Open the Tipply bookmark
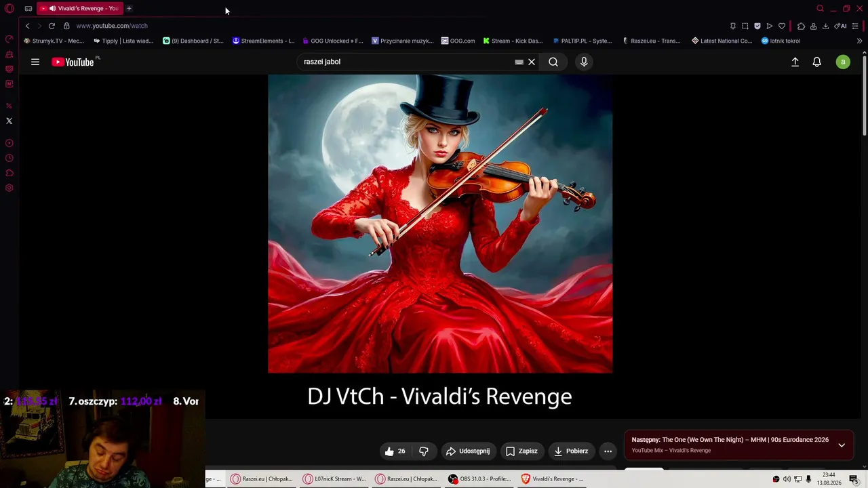This screenshot has height=488, width=868. (123, 41)
